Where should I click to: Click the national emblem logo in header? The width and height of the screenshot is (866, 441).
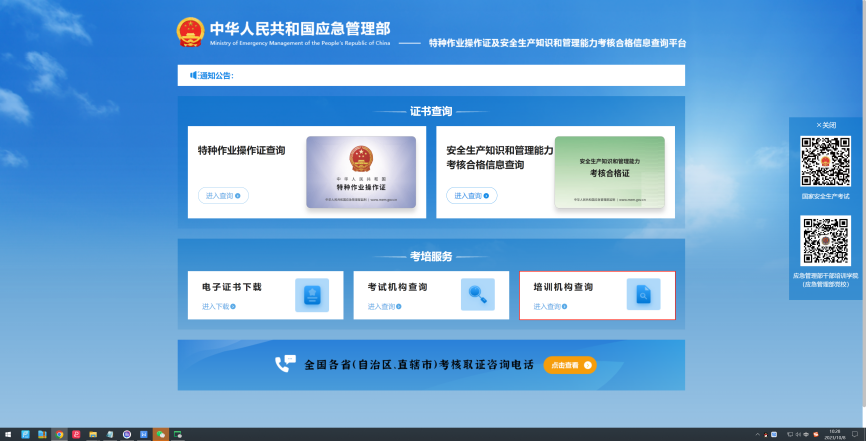(191, 33)
